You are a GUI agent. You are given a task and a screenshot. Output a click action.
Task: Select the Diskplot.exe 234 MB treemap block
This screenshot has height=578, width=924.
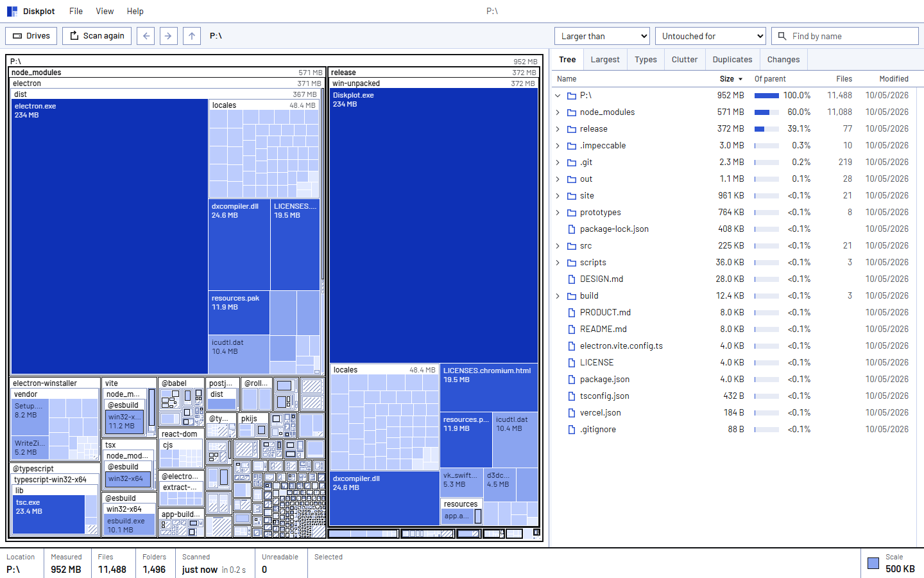pyautogui.click(x=434, y=225)
